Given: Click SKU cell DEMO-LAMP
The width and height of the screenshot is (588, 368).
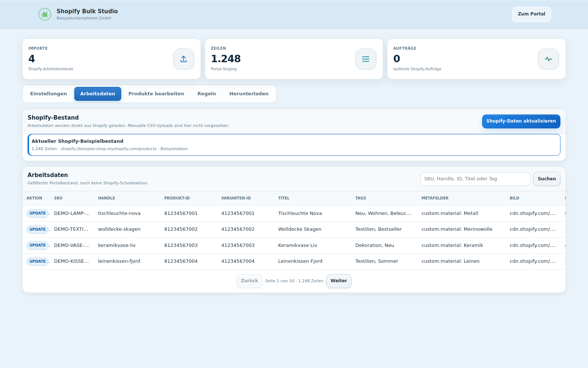Looking at the screenshot, I should click(72, 213).
